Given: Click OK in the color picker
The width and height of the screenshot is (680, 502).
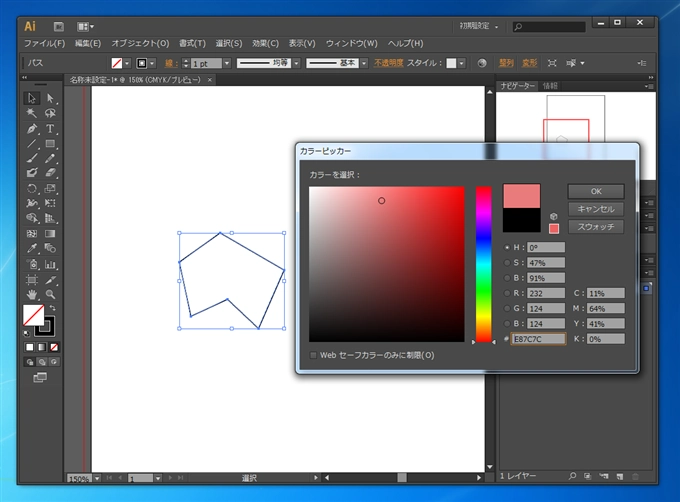Looking at the screenshot, I should pos(596,191).
